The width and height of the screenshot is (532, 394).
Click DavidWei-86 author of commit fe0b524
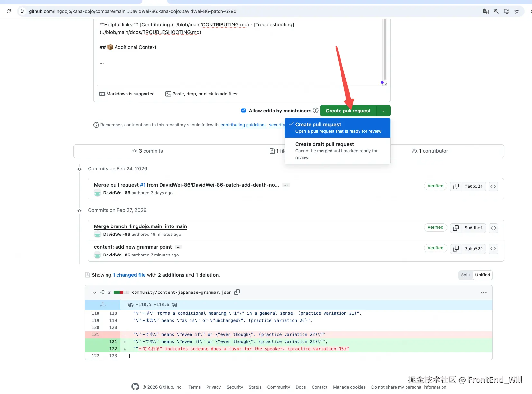click(x=117, y=193)
